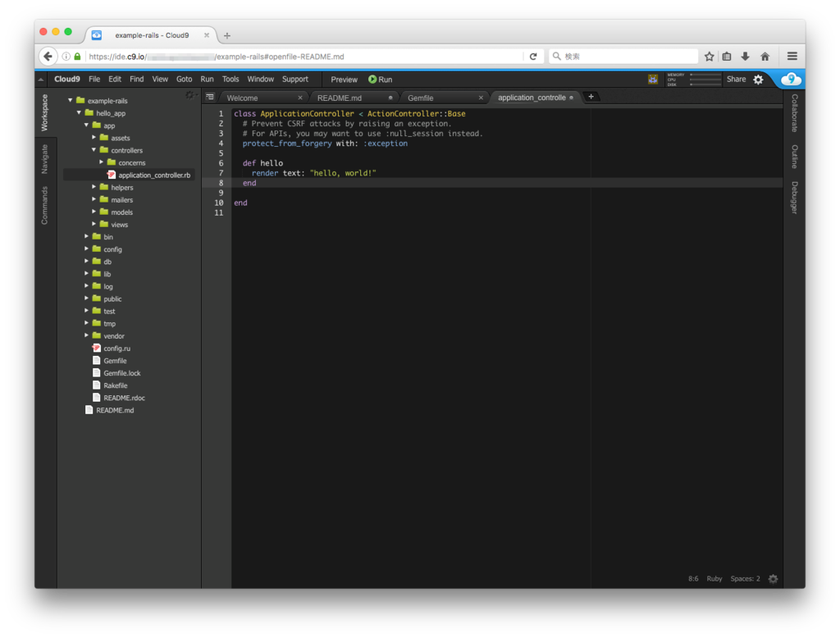
Task: Expand the vendor folder
Action: click(86, 335)
